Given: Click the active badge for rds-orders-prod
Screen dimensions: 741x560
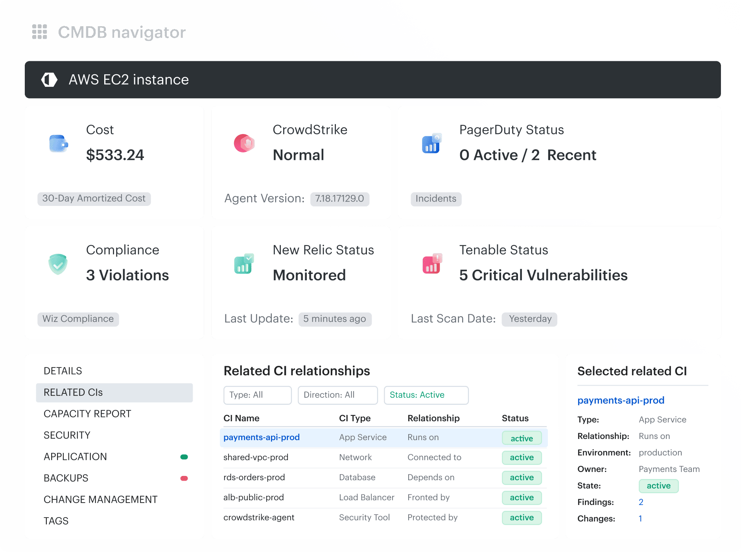Looking at the screenshot, I should point(522,478).
